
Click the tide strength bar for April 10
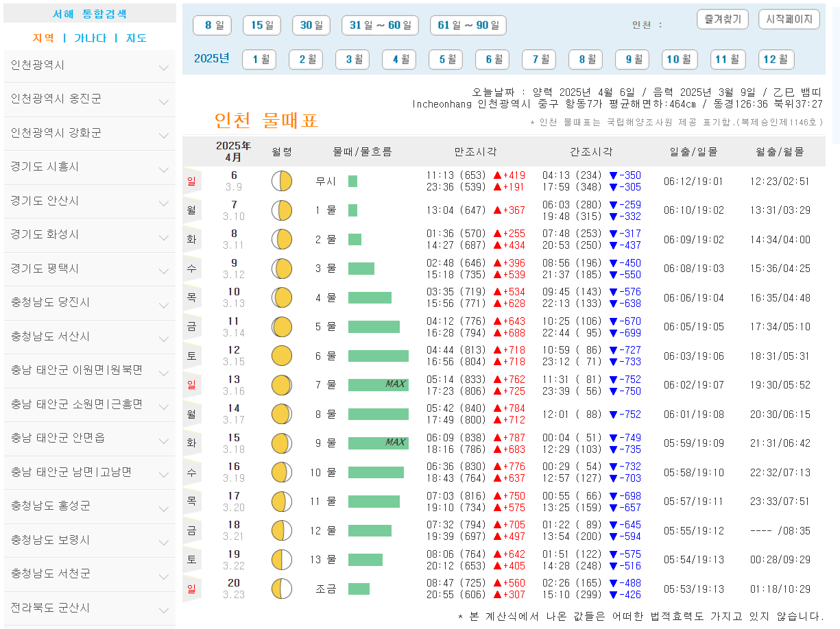coord(370,297)
